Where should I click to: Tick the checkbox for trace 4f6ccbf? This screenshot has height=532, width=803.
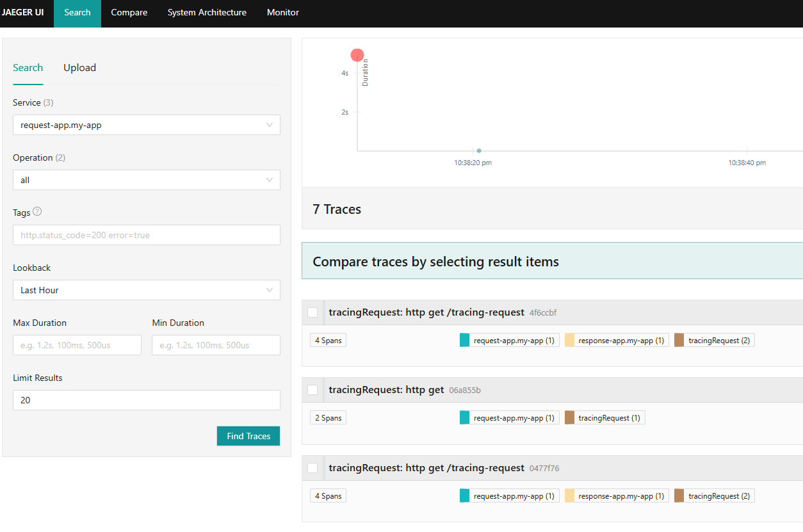tap(312, 312)
